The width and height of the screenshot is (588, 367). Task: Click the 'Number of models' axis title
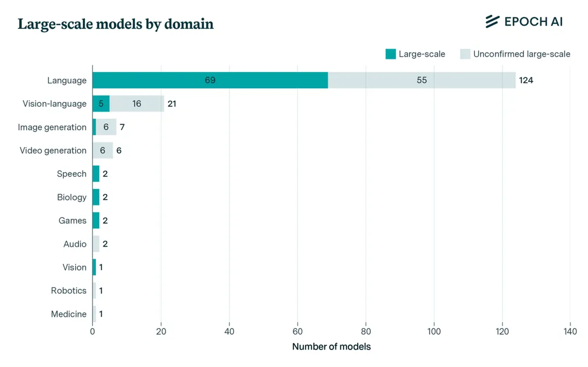click(331, 347)
